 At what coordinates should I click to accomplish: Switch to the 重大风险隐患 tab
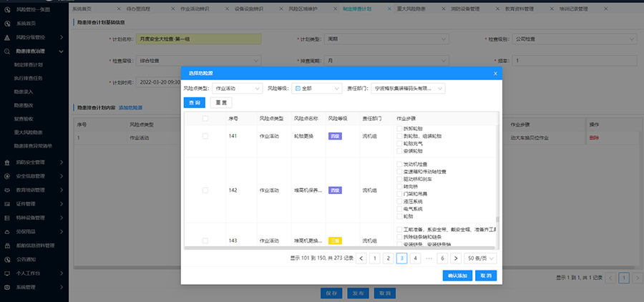point(411,9)
